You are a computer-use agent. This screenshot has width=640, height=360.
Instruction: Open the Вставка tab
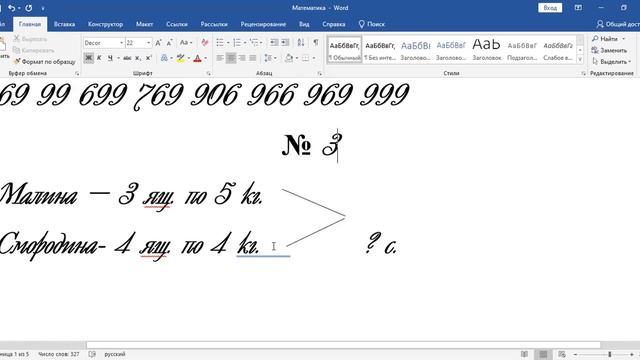tap(64, 24)
